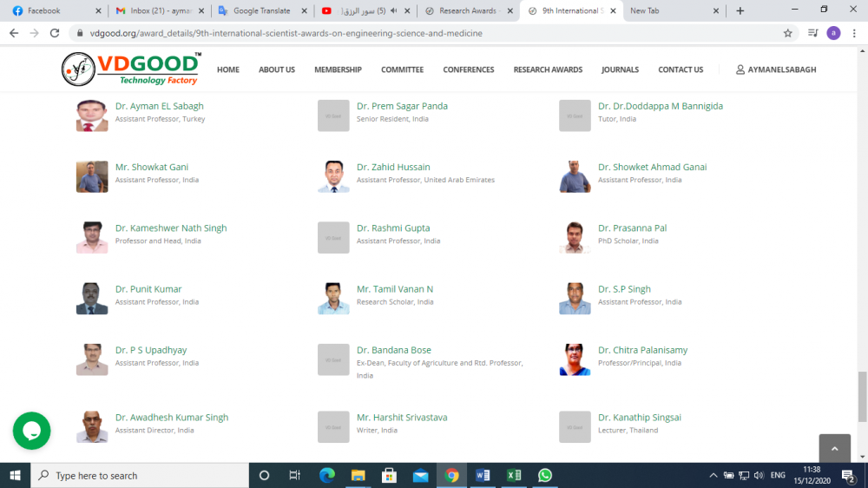The width and height of the screenshot is (868, 488).
Task: Open the Chrome profile avatar
Action: 833,33
